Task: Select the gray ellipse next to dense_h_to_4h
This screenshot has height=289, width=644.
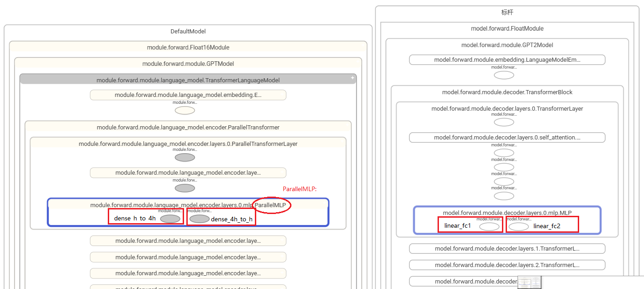Action: click(x=170, y=219)
